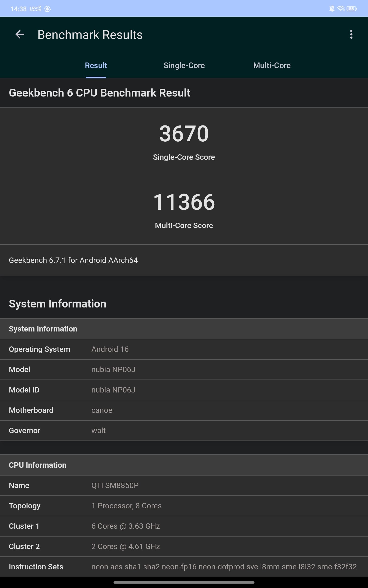Tap the bottom navigation gesture bar

[184, 582]
